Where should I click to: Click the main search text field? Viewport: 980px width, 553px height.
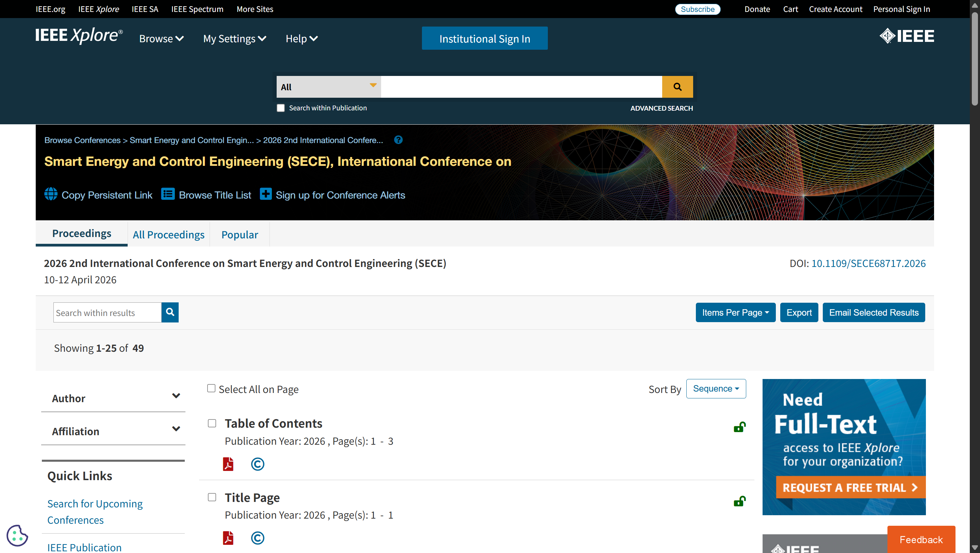[522, 87]
